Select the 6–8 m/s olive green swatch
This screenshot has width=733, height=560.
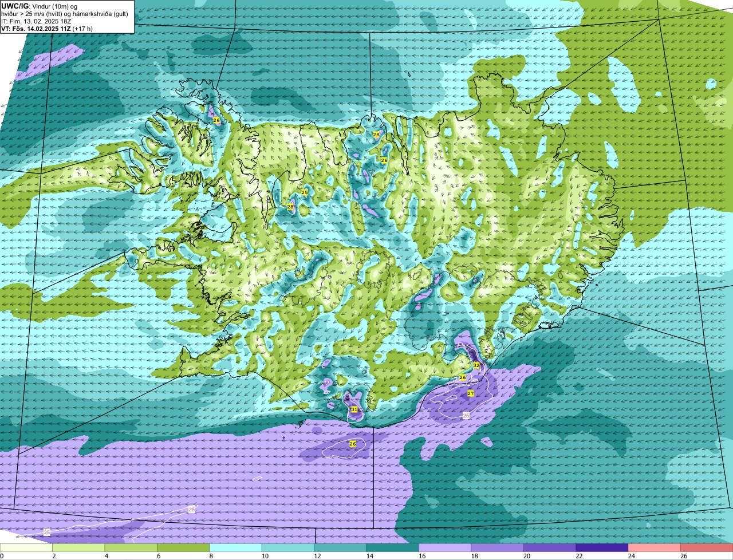pos(183,547)
